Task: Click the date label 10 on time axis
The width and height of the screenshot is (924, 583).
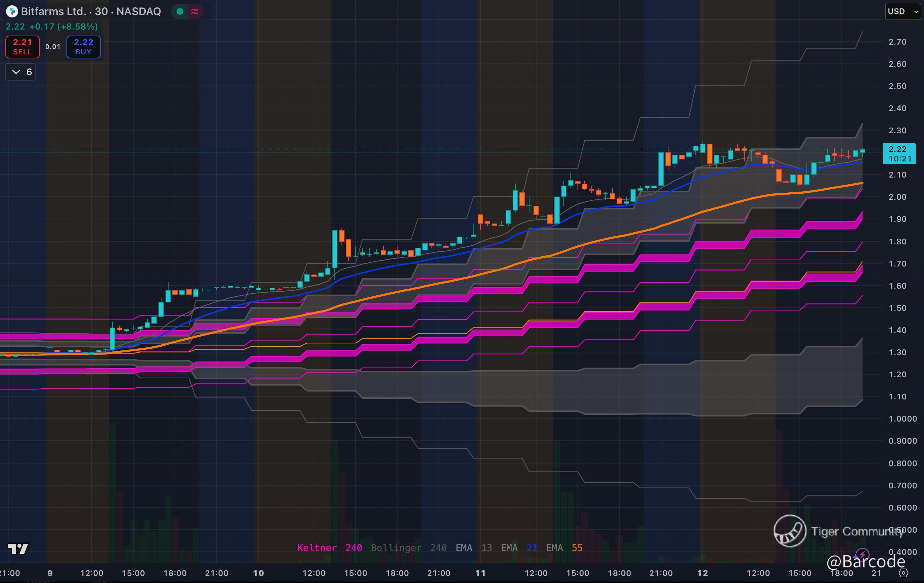Action: pyautogui.click(x=258, y=573)
